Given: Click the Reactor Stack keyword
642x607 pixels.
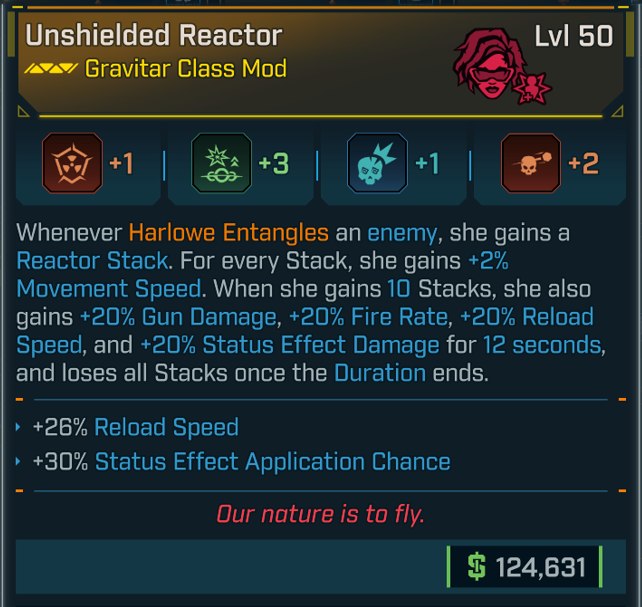Looking at the screenshot, I should tap(92, 262).
